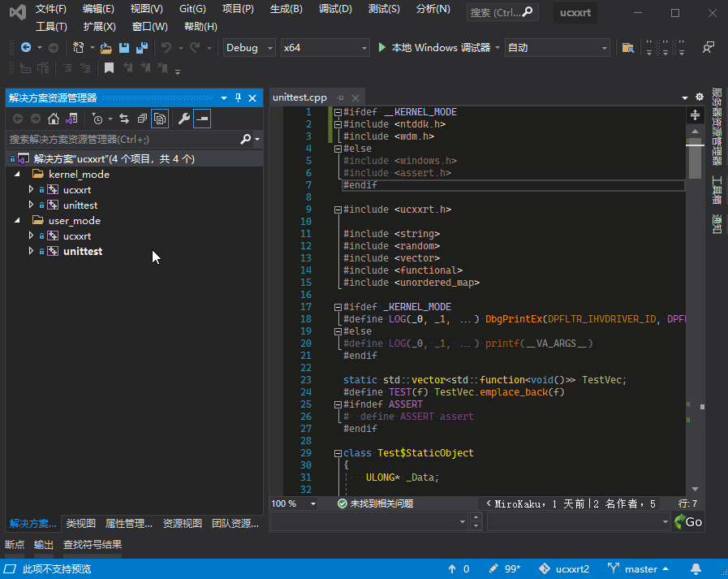
Task: Click the navigate backward arrow icon
Action: [26, 47]
